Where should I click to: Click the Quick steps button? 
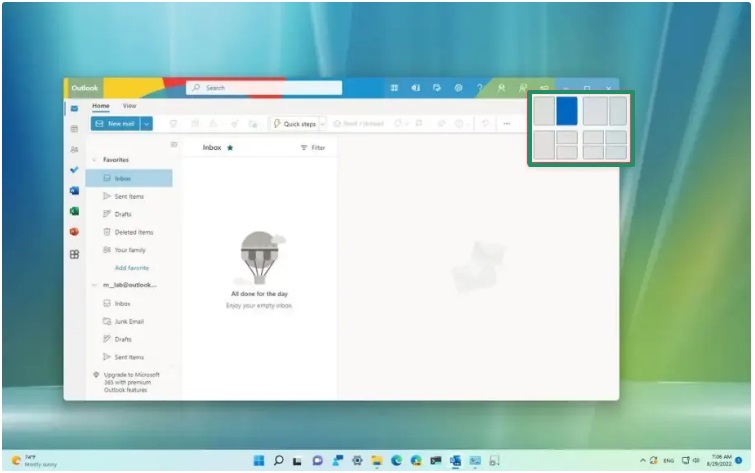(x=295, y=124)
